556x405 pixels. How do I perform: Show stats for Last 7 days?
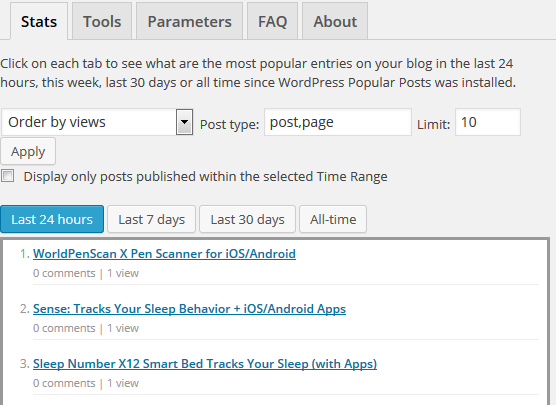pyautogui.click(x=151, y=219)
